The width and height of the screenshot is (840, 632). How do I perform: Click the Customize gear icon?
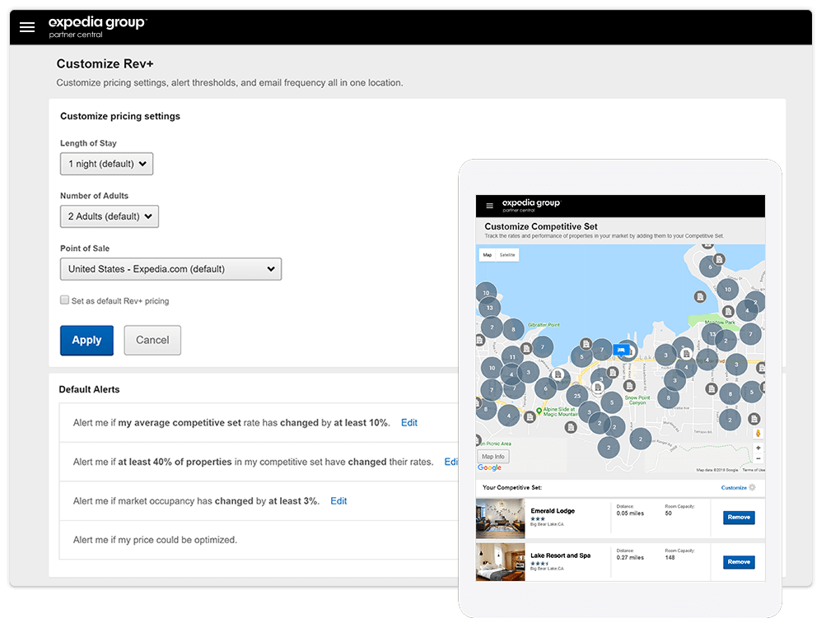point(752,487)
